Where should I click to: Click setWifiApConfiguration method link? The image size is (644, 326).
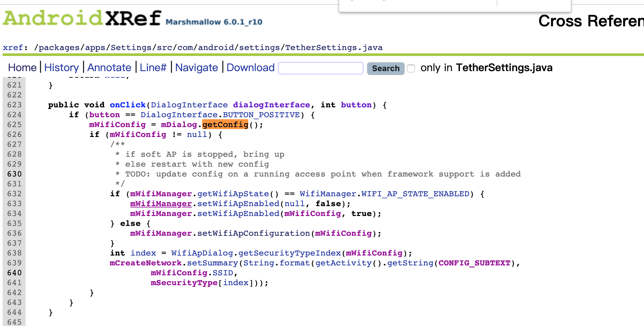(x=254, y=233)
